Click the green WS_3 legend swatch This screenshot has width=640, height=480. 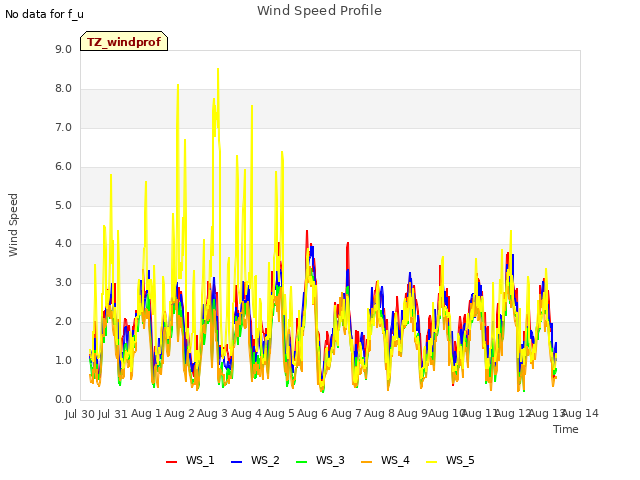[x=302, y=462]
